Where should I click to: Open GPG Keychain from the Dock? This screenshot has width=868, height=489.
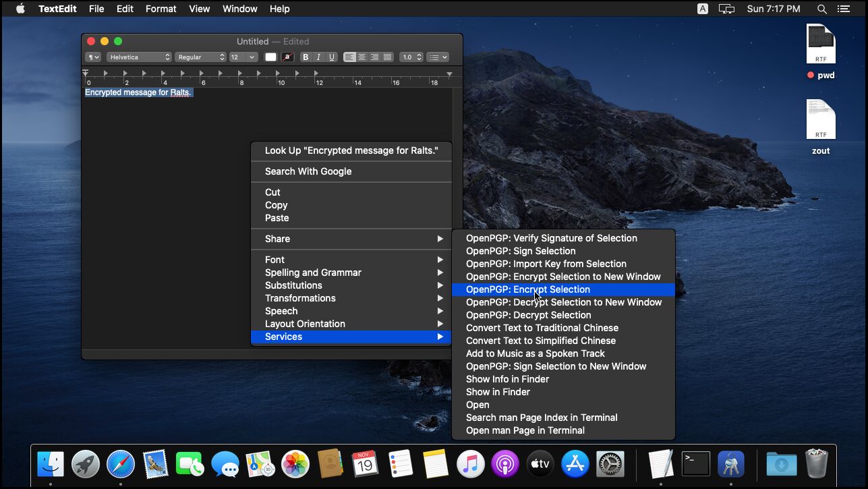click(x=730, y=464)
